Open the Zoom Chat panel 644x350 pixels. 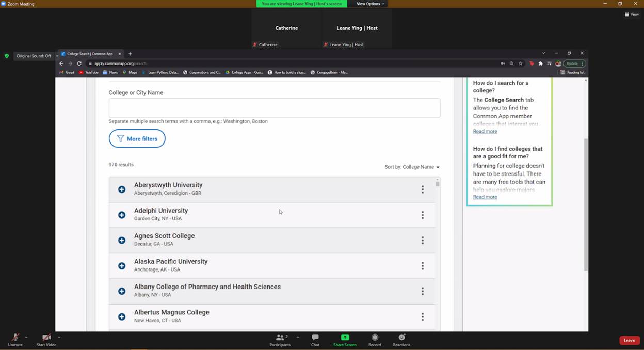coord(315,340)
